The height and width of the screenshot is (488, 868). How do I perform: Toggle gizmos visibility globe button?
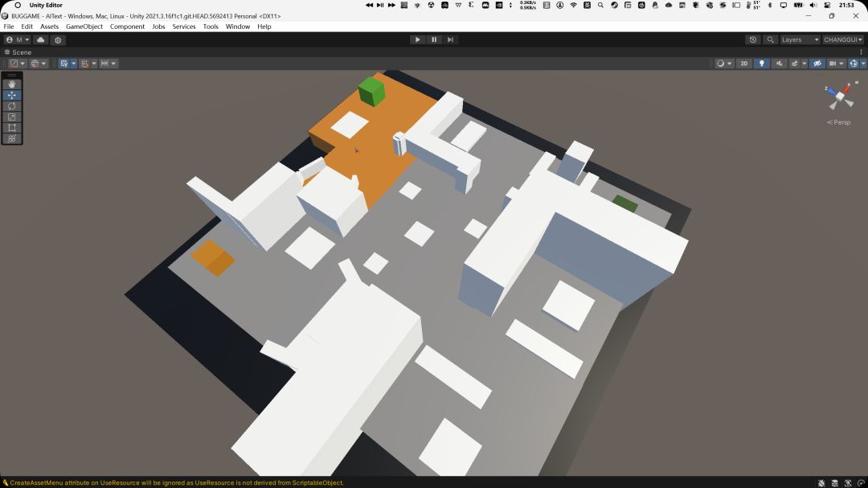coord(854,64)
